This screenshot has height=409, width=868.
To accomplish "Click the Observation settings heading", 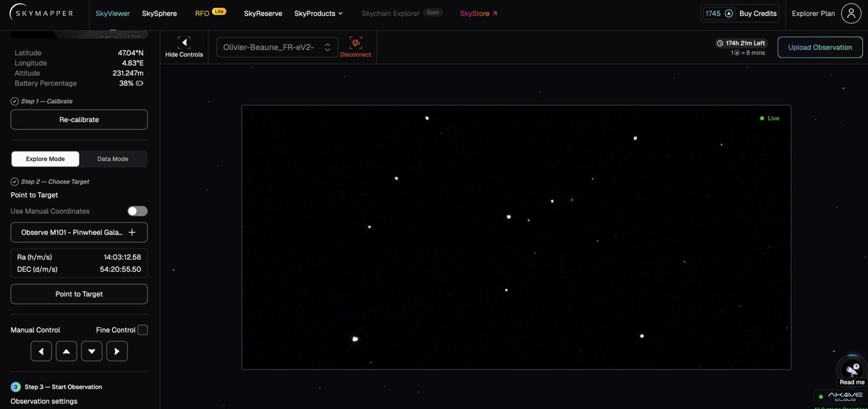I will pos(43,401).
